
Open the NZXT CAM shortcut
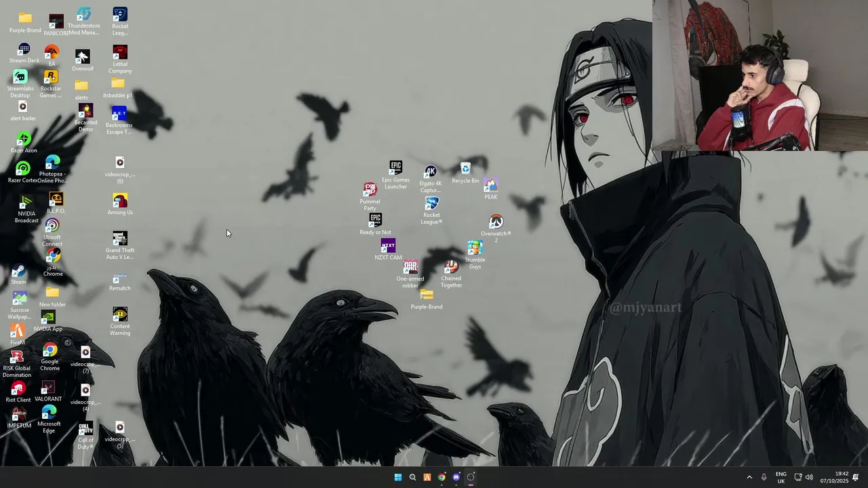(x=388, y=250)
